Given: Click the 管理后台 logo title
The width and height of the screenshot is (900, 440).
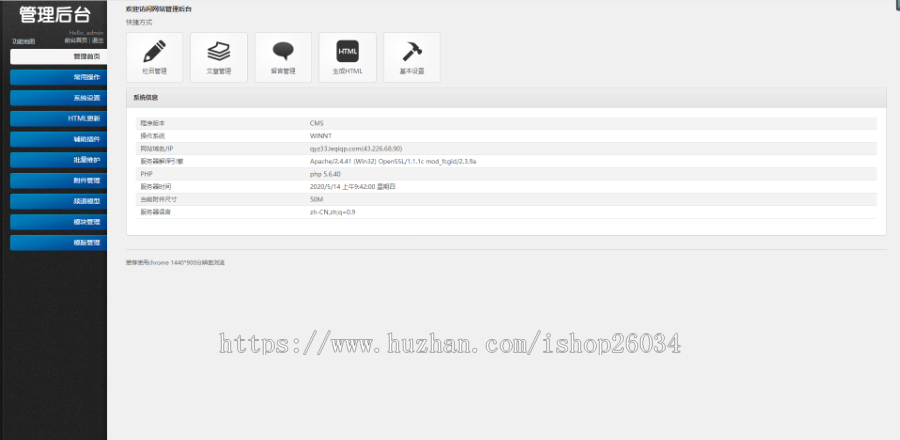Looking at the screenshot, I should 55,14.
